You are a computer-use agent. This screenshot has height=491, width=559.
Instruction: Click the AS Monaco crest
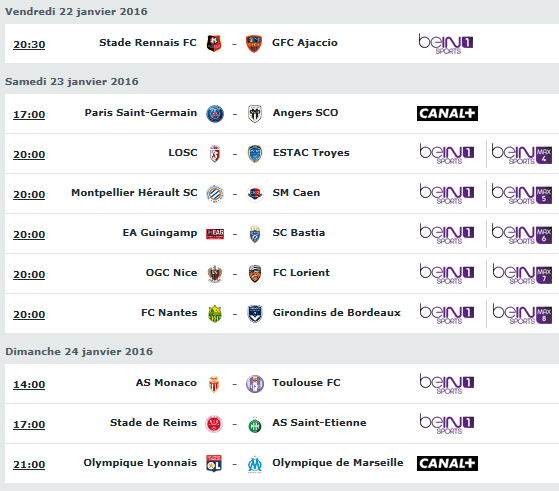(x=214, y=384)
